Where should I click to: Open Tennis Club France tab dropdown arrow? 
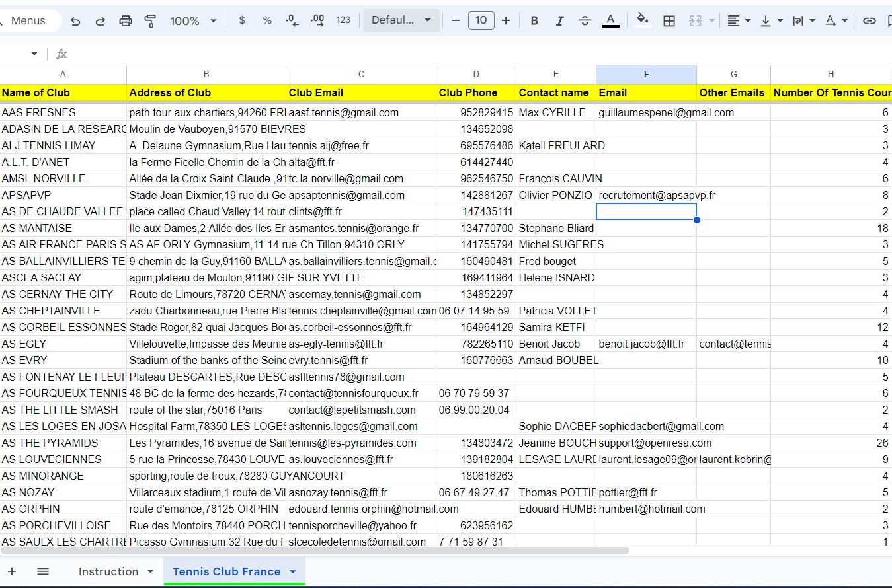coord(293,571)
